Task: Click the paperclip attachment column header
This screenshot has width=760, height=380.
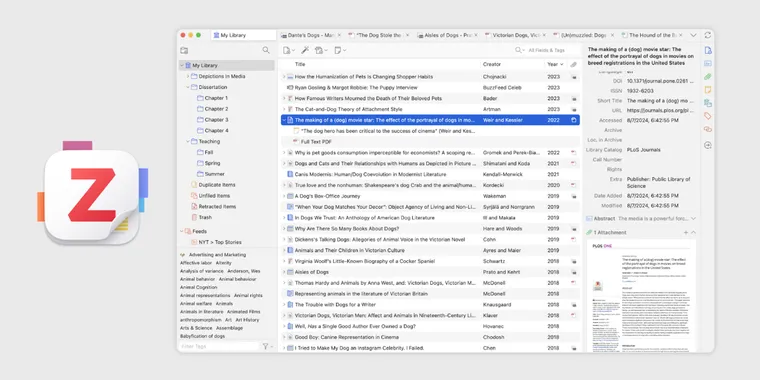Action: [x=573, y=64]
